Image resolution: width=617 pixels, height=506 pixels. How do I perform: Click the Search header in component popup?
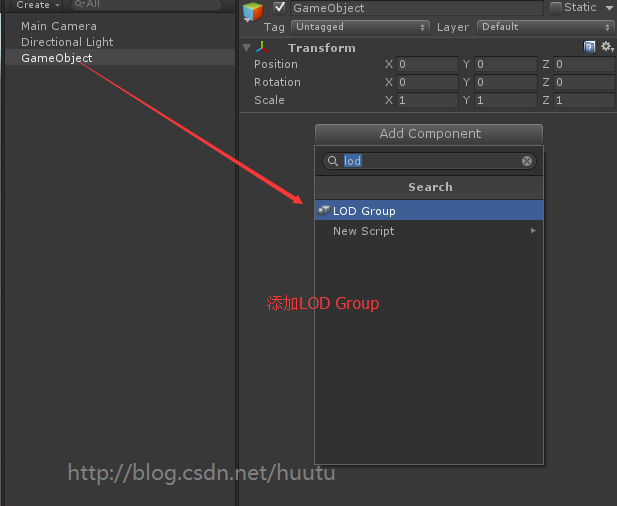pyautogui.click(x=429, y=187)
